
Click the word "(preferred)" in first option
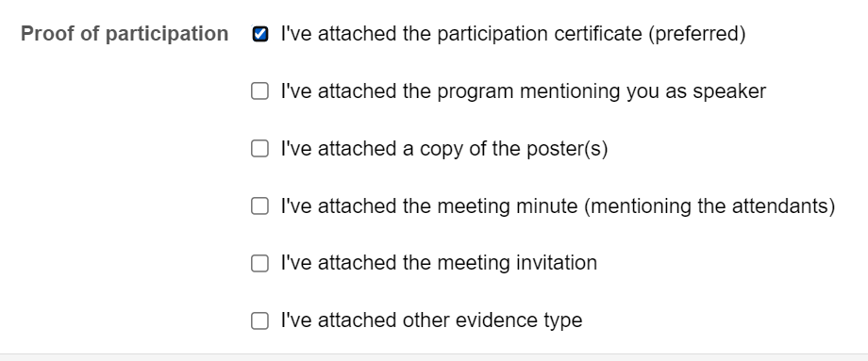(x=697, y=34)
